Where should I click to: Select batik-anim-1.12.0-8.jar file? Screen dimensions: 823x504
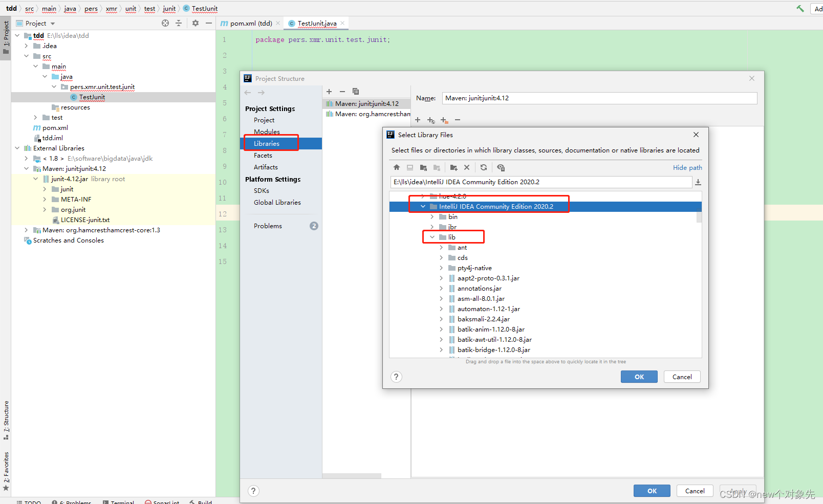click(x=491, y=330)
